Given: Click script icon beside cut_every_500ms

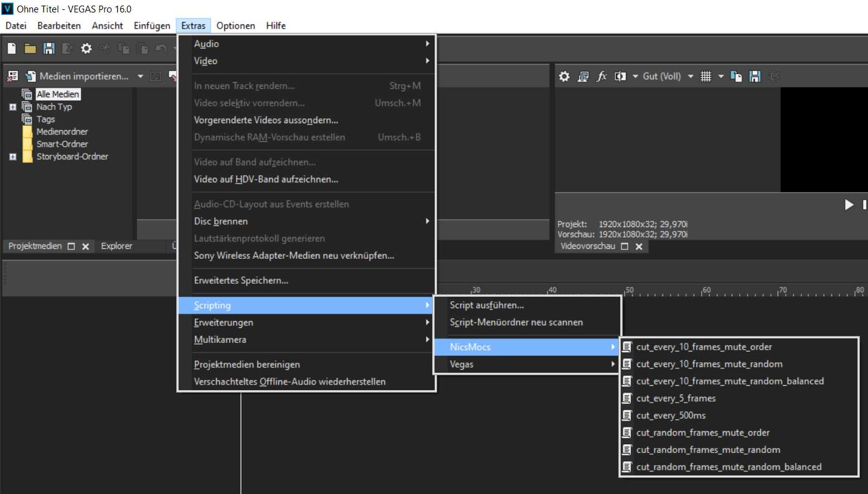Looking at the screenshot, I should (627, 416).
